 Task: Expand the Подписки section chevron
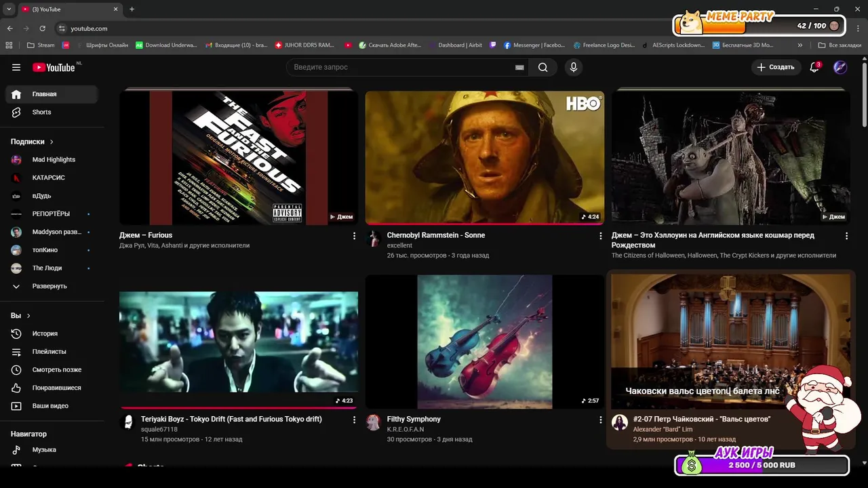click(x=52, y=142)
